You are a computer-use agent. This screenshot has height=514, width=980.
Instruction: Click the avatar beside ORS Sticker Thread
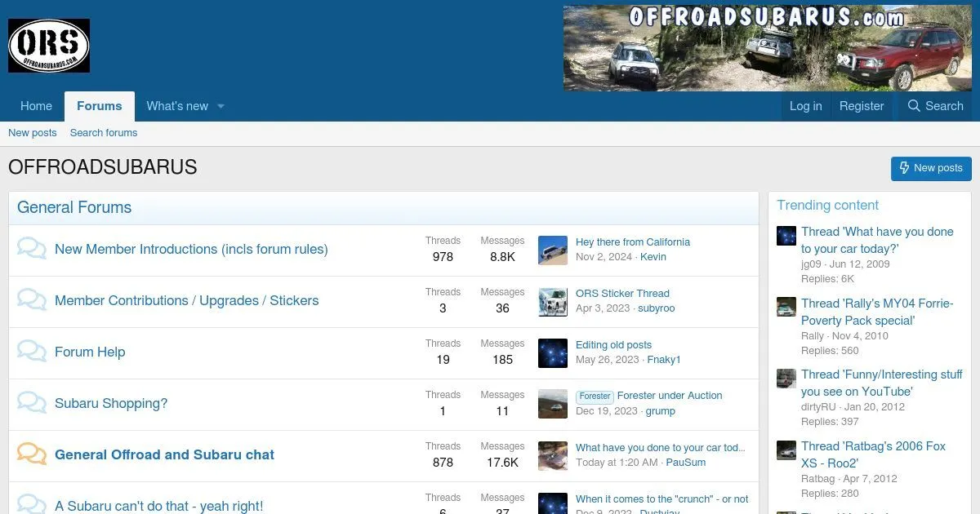coord(553,302)
